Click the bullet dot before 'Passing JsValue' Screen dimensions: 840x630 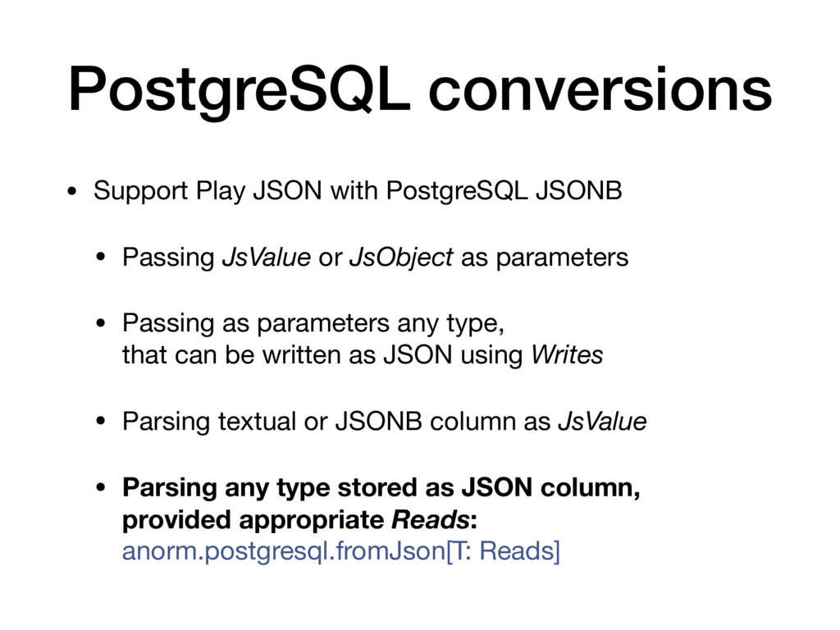click(101, 258)
